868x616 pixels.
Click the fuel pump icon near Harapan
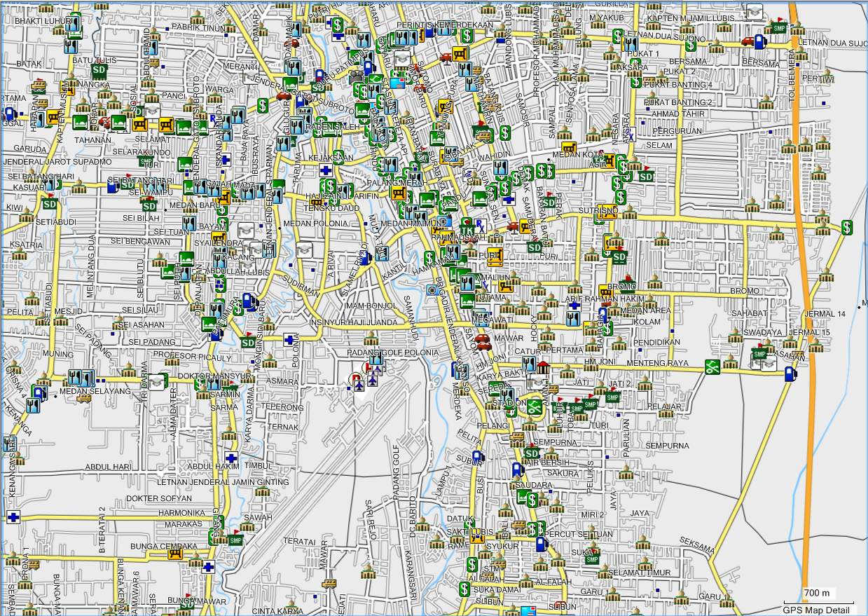[9, 114]
